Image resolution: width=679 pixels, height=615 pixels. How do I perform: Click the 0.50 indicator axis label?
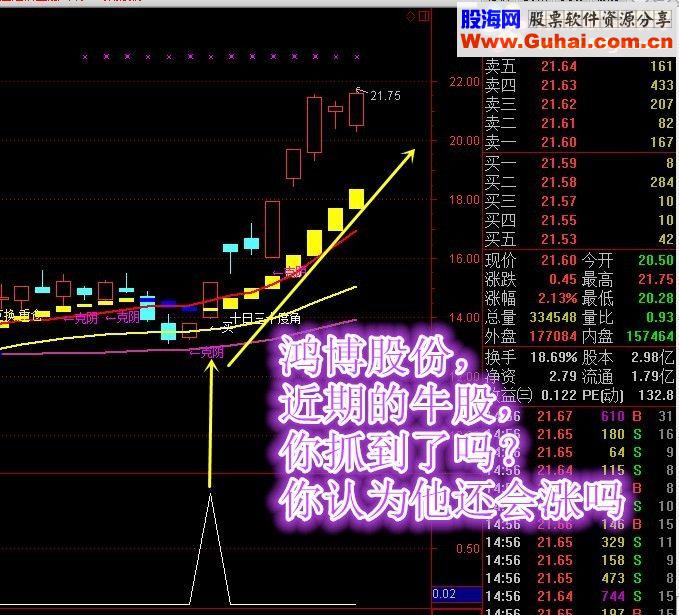tap(468, 549)
